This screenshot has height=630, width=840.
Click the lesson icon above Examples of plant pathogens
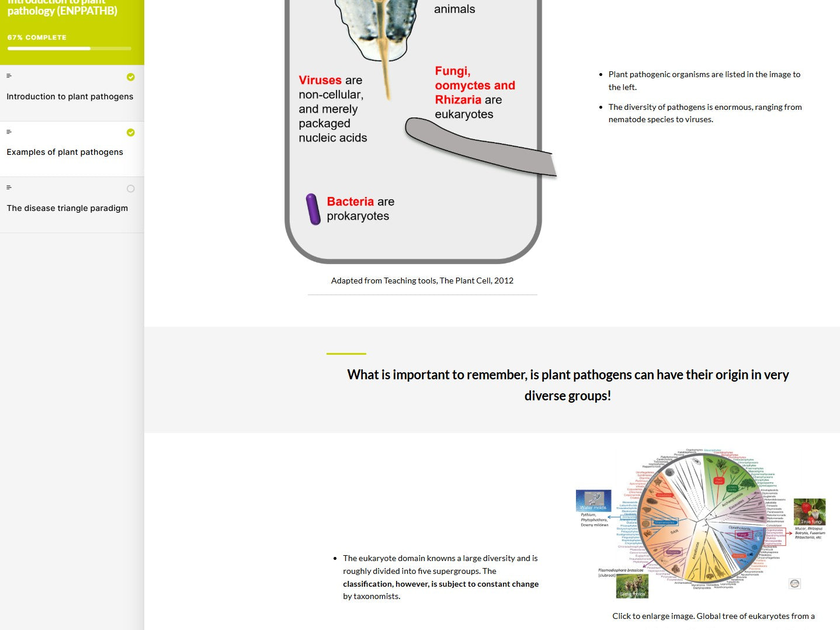(x=9, y=132)
